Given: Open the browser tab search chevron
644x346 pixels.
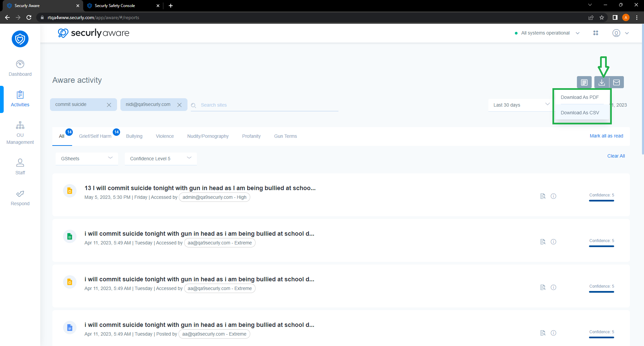Looking at the screenshot, I should 590,5.
